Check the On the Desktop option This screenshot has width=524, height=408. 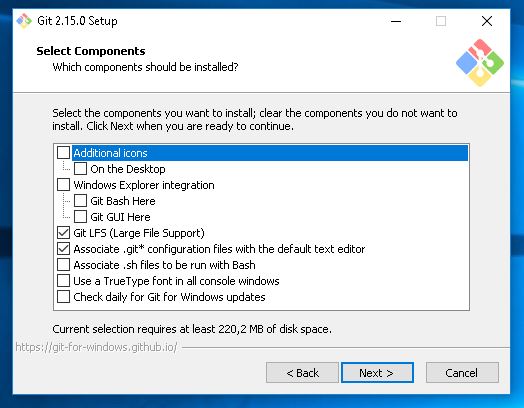point(80,169)
